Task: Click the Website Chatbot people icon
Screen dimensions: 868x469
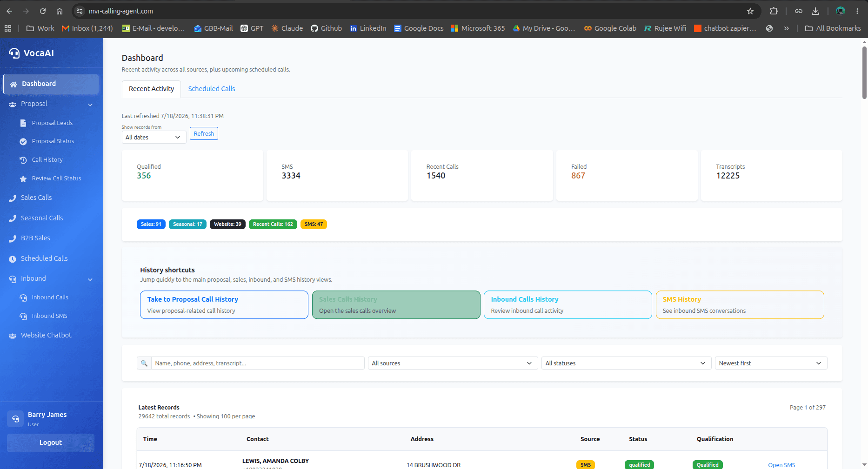Action: click(13, 336)
